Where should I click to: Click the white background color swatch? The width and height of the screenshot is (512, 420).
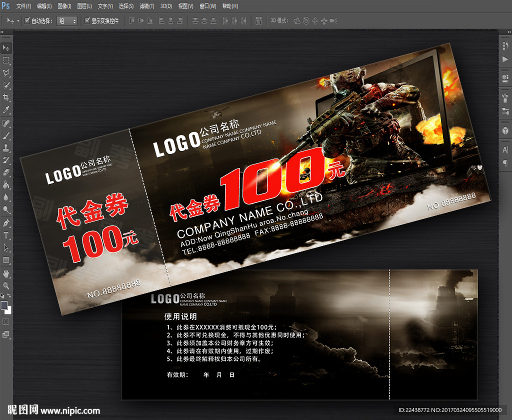[8, 310]
